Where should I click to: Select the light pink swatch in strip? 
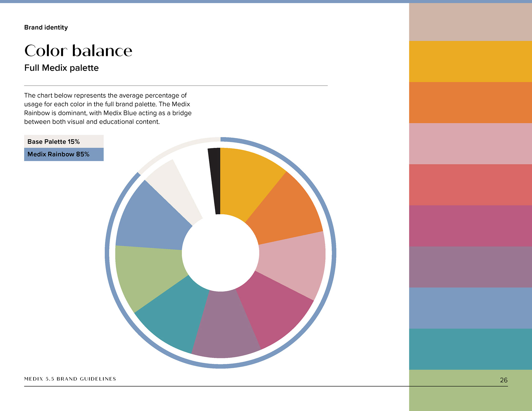(x=470, y=143)
